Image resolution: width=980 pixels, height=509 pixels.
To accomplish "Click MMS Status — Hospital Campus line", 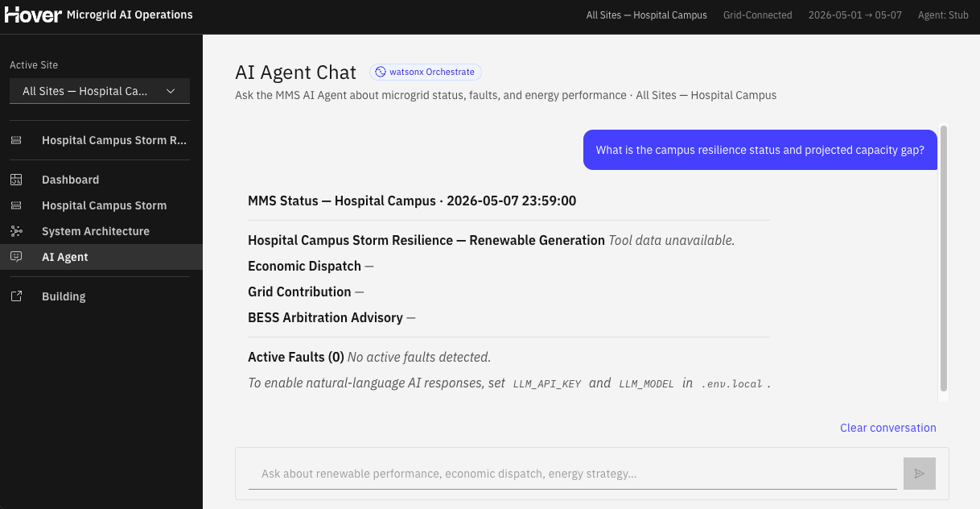I will click(412, 201).
